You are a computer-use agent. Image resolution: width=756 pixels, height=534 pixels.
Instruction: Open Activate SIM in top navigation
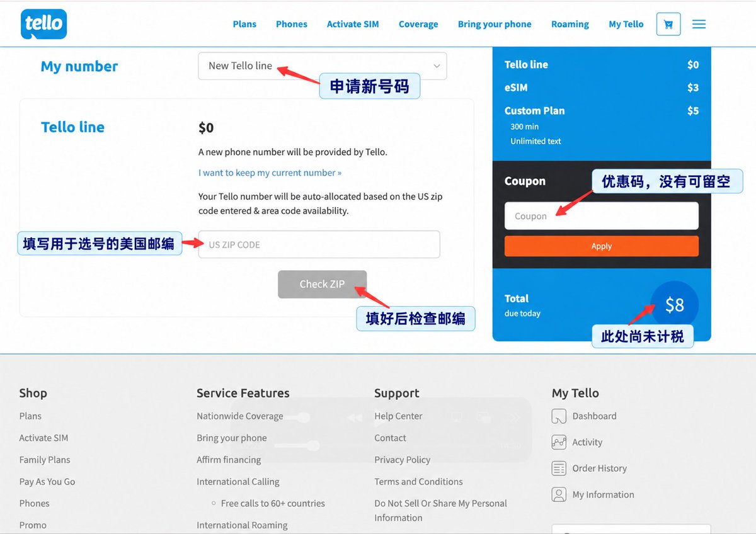[x=353, y=24]
